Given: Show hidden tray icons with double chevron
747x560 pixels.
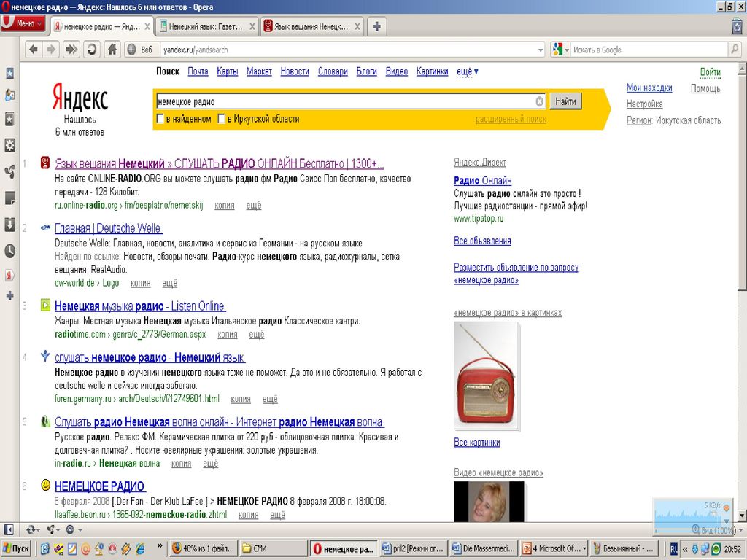Looking at the screenshot, I should click(x=686, y=549).
